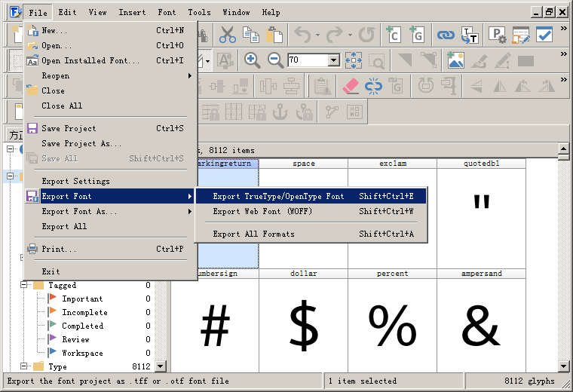Click category tree scroll down arrow

pos(160,366)
